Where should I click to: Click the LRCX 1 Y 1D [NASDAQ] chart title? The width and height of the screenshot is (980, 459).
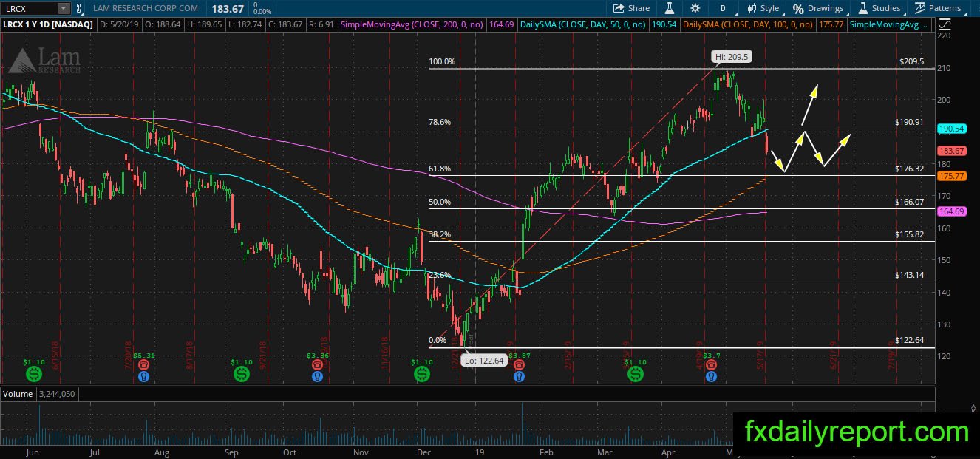point(49,24)
